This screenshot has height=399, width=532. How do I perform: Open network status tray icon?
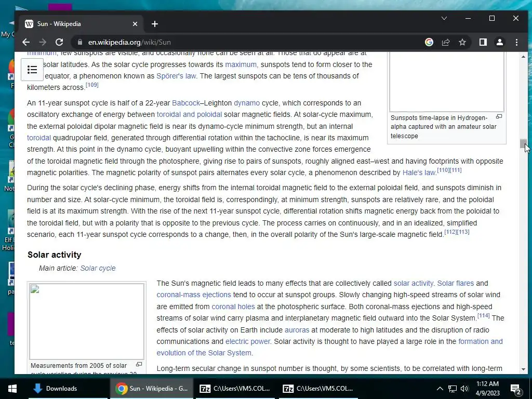click(x=453, y=389)
